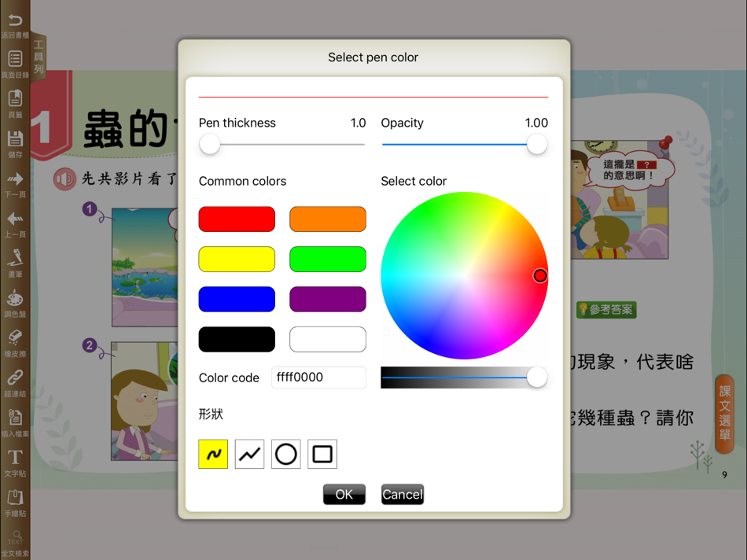Click the 儲存 save disk icon
The height and width of the screenshot is (560, 747).
point(15,138)
